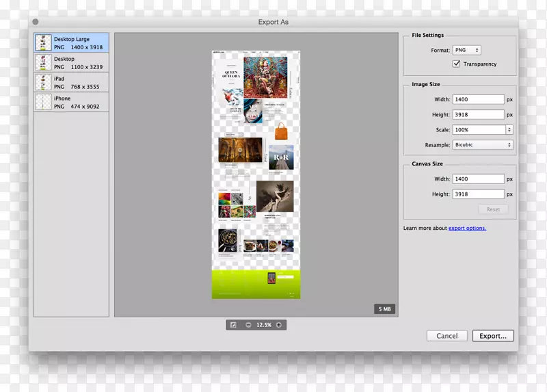Close the Export As dialog window
Screen dimensions: 547x392
coord(36,22)
